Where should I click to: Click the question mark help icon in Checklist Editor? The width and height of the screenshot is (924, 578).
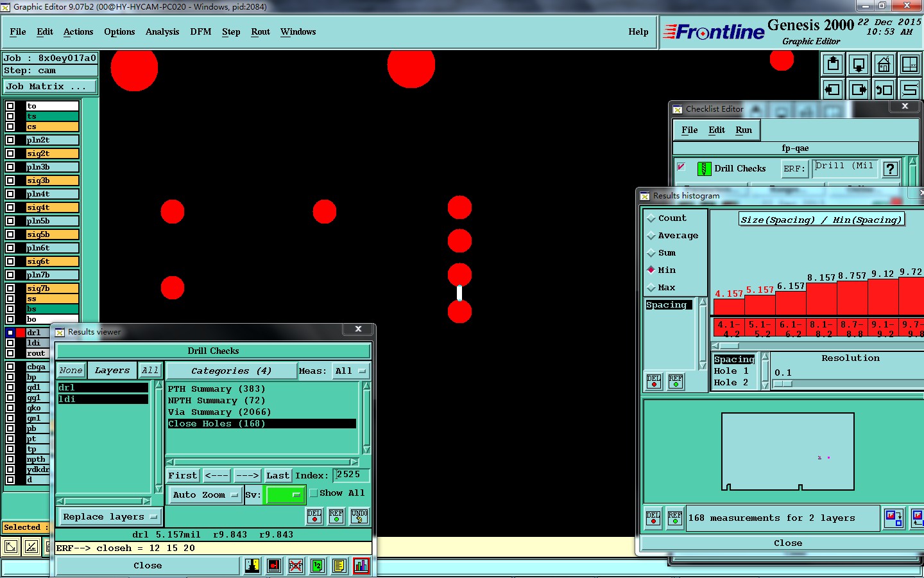[x=890, y=169]
